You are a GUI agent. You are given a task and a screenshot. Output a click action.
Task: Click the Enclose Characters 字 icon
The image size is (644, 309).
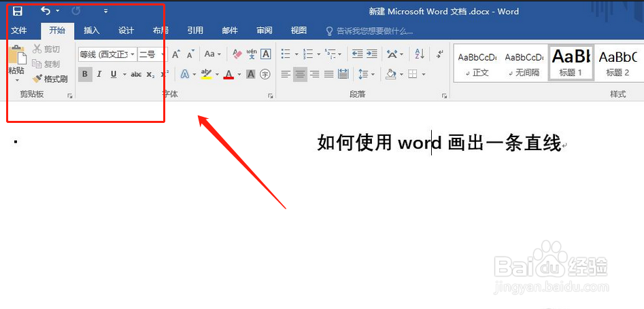pos(266,74)
